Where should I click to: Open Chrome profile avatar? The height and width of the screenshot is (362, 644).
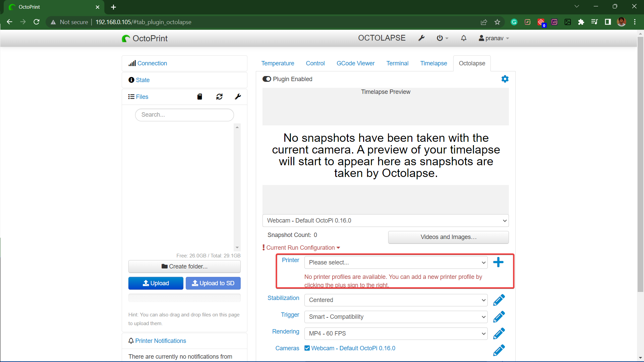click(x=621, y=22)
